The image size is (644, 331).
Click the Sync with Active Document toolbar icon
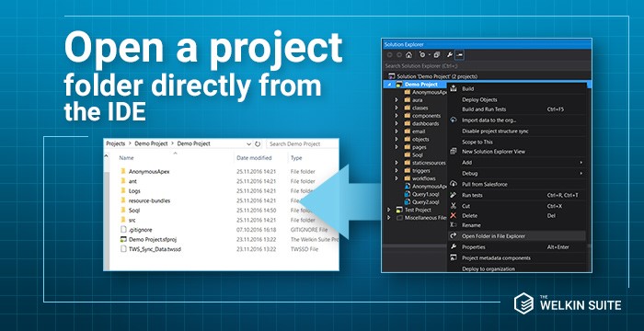(x=422, y=55)
